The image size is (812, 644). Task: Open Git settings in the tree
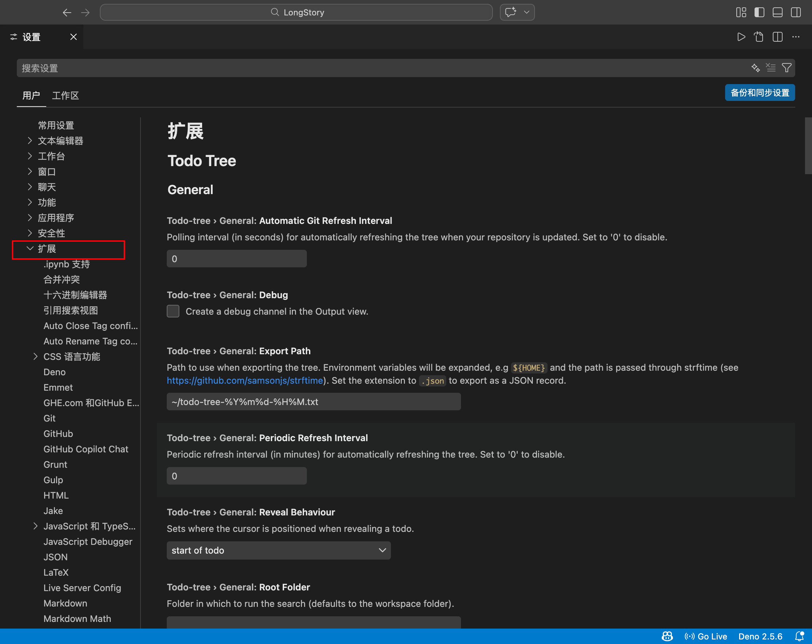(x=49, y=418)
